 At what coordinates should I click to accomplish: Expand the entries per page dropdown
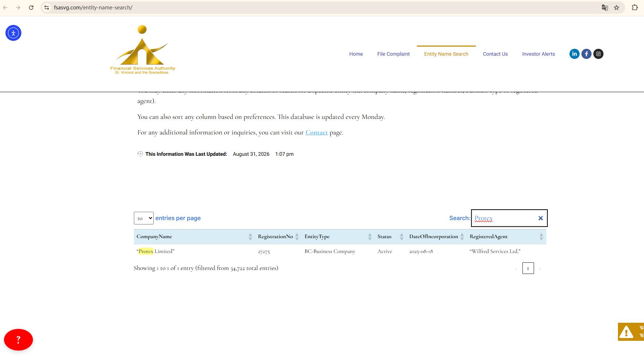coord(144,218)
